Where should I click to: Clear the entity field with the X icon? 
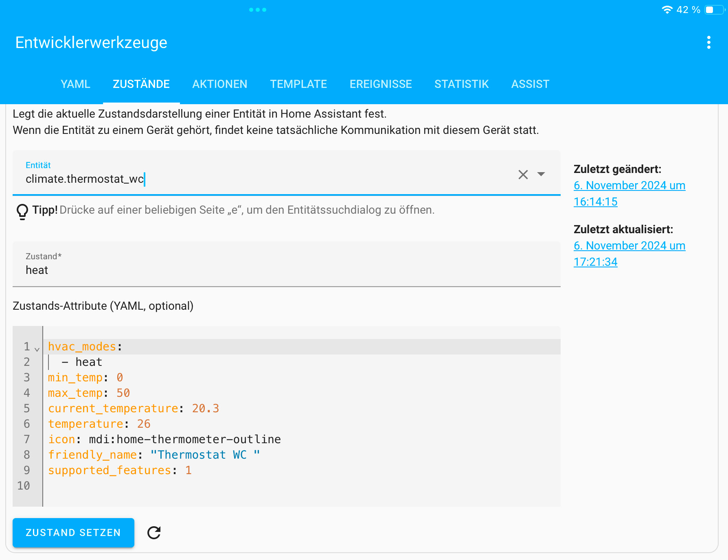523,175
